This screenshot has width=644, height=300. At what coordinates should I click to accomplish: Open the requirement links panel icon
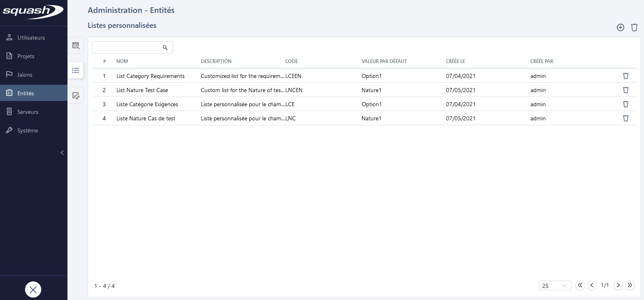click(x=76, y=96)
